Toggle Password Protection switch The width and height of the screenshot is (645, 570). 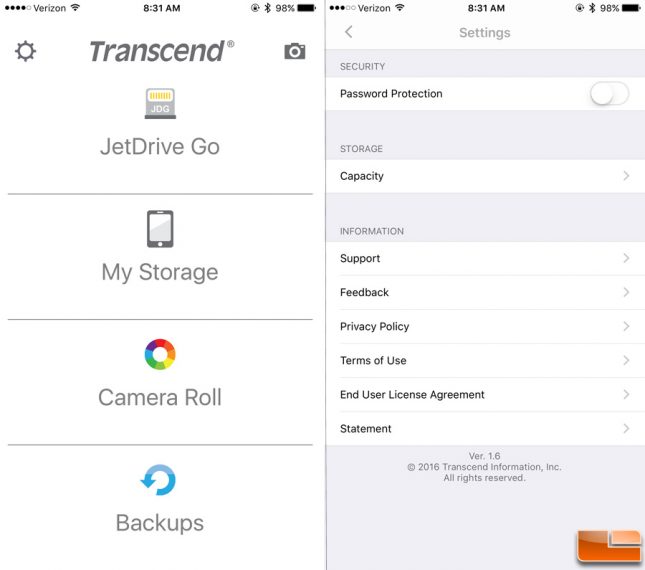pos(609,93)
